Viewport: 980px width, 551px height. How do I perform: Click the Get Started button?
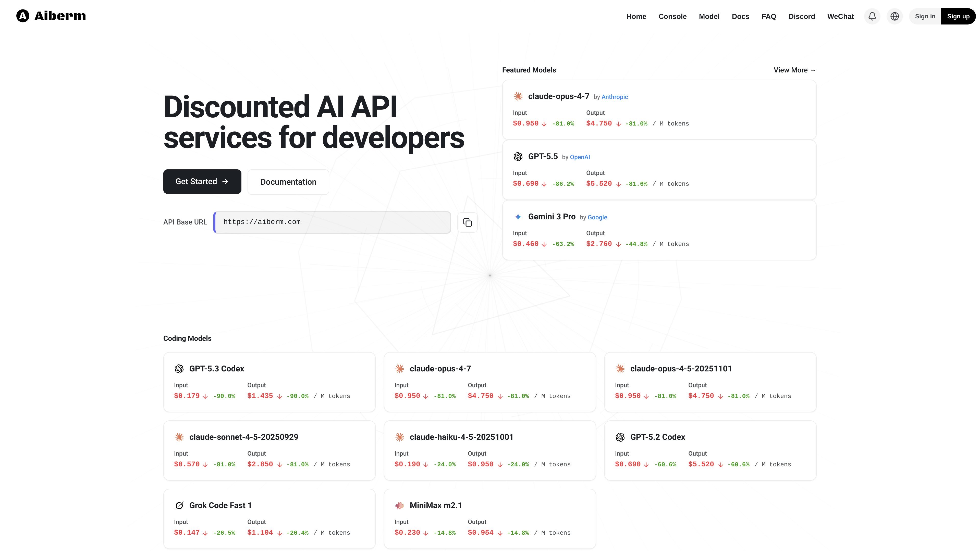[x=202, y=182]
